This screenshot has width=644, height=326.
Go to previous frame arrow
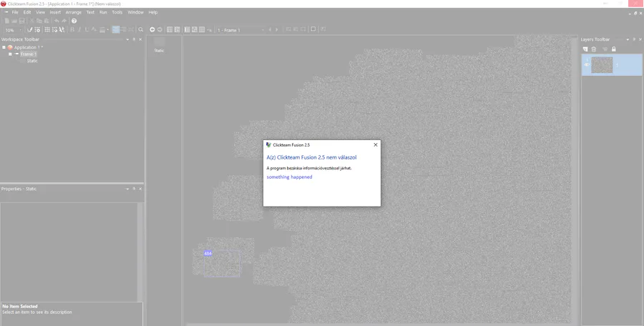click(x=270, y=29)
